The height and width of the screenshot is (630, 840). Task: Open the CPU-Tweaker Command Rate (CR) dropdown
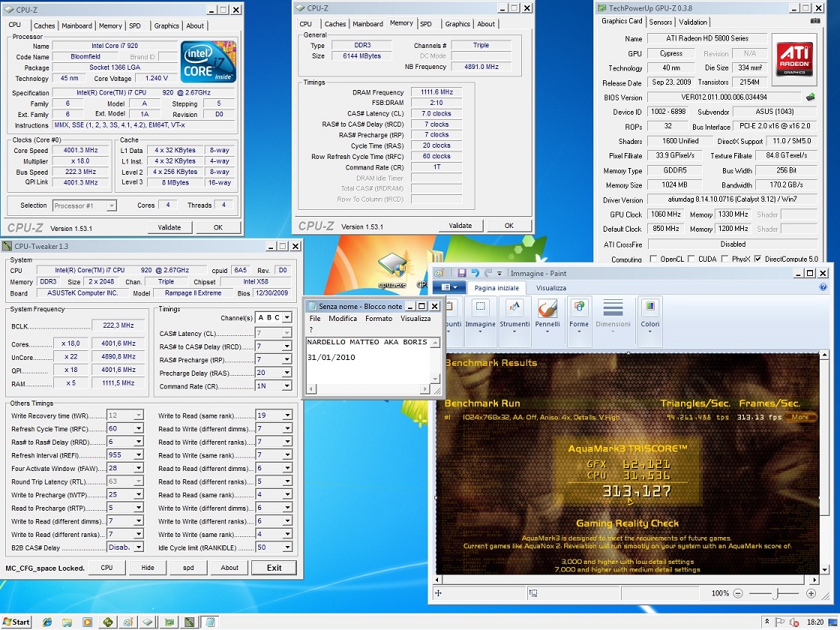[287, 385]
